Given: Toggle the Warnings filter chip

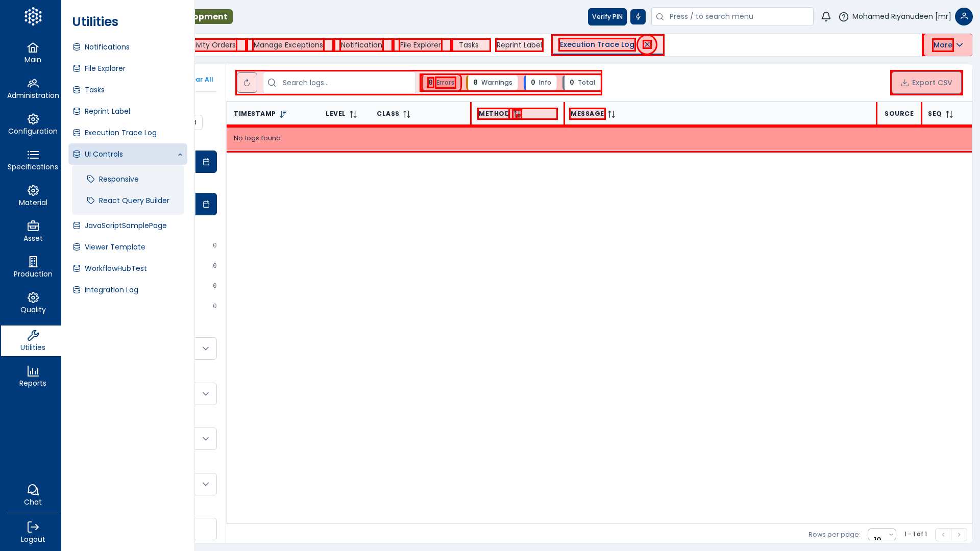Looking at the screenshot, I should point(493,83).
